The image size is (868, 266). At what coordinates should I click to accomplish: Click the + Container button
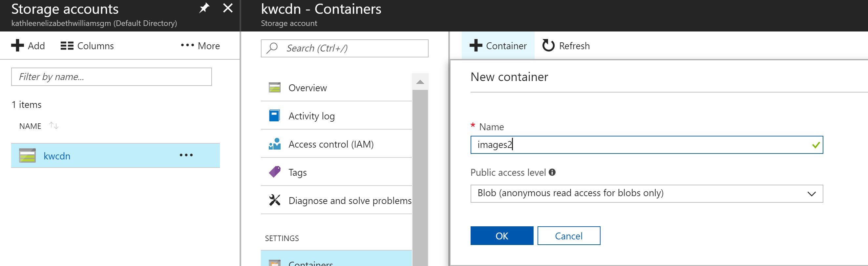coord(498,46)
